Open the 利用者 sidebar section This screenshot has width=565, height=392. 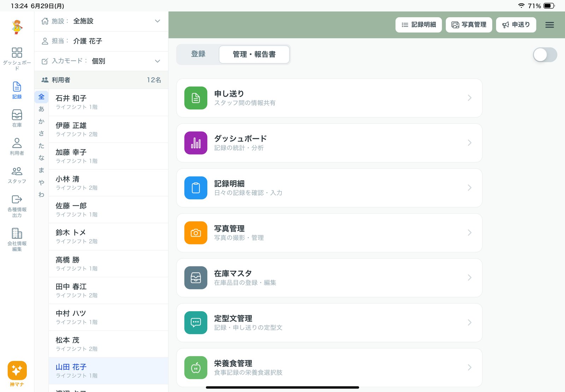tap(17, 146)
